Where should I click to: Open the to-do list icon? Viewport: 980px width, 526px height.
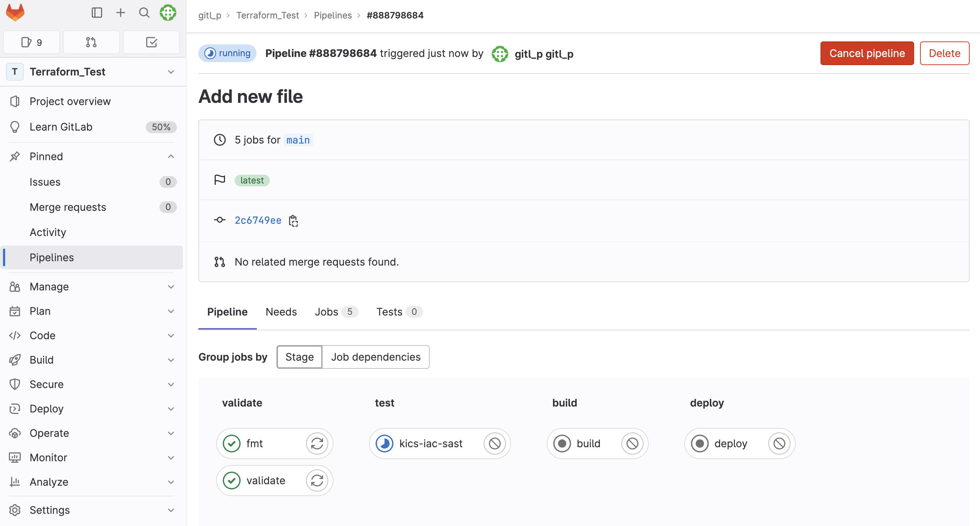[x=151, y=42]
